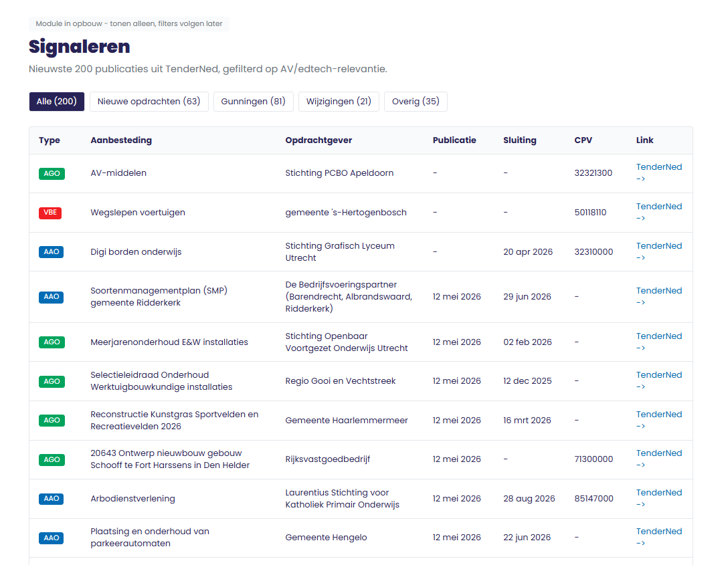Click closing date '02 feb 2026'
This screenshot has height=565, width=728.
pyautogui.click(x=527, y=342)
